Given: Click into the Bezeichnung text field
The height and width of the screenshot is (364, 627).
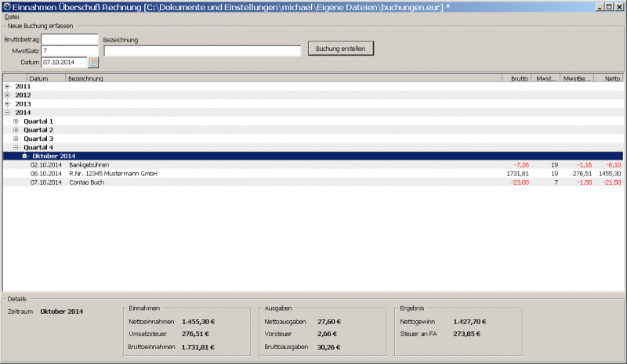Looking at the screenshot, I should pos(202,51).
